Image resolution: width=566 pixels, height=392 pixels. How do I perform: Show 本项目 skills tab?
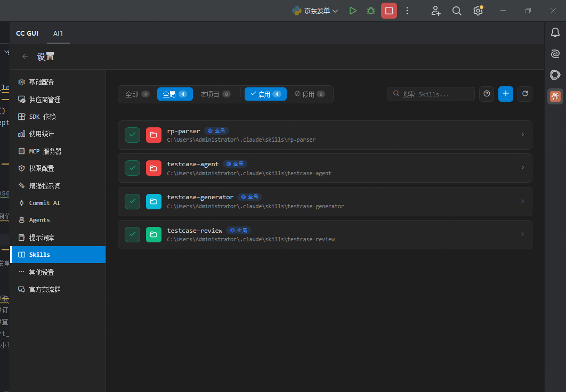215,94
